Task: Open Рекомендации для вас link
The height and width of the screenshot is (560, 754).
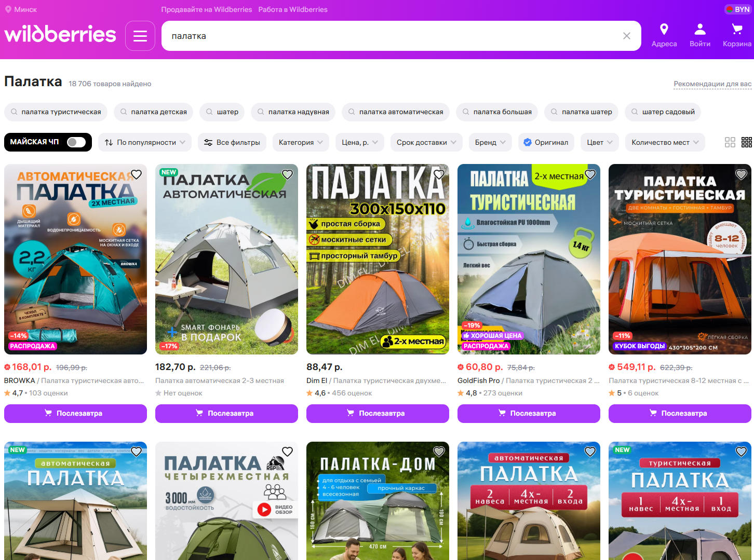Action: point(712,84)
